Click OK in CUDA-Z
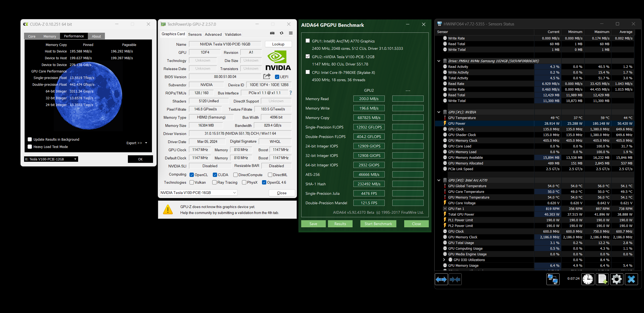The width and height of the screenshot is (644, 313). (140, 159)
